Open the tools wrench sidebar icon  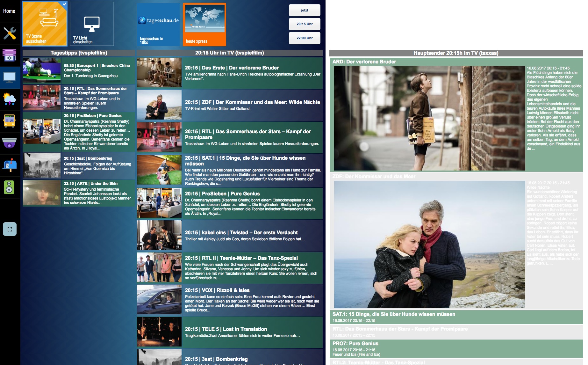pos(10,33)
